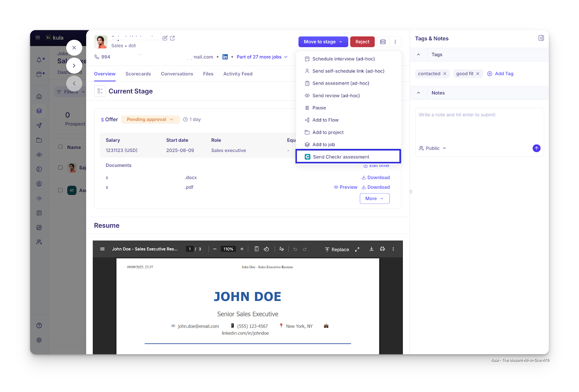The image size is (579, 392).
Task: Collapse the Notes section
Action: [x=418, y=93]
